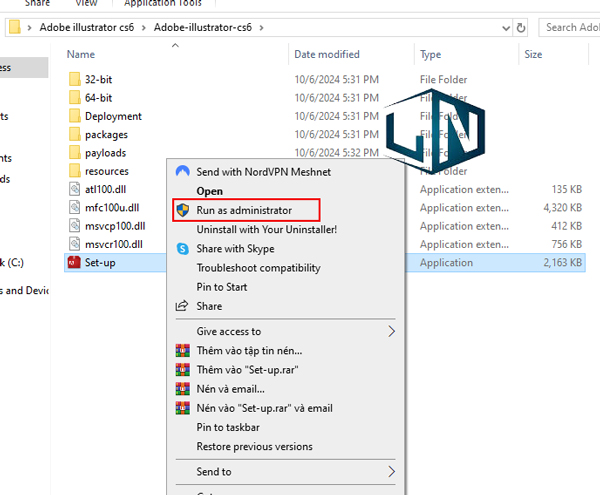
Task: Expand the 'Send to' submenu arrow
Action: tap(391, 471)
